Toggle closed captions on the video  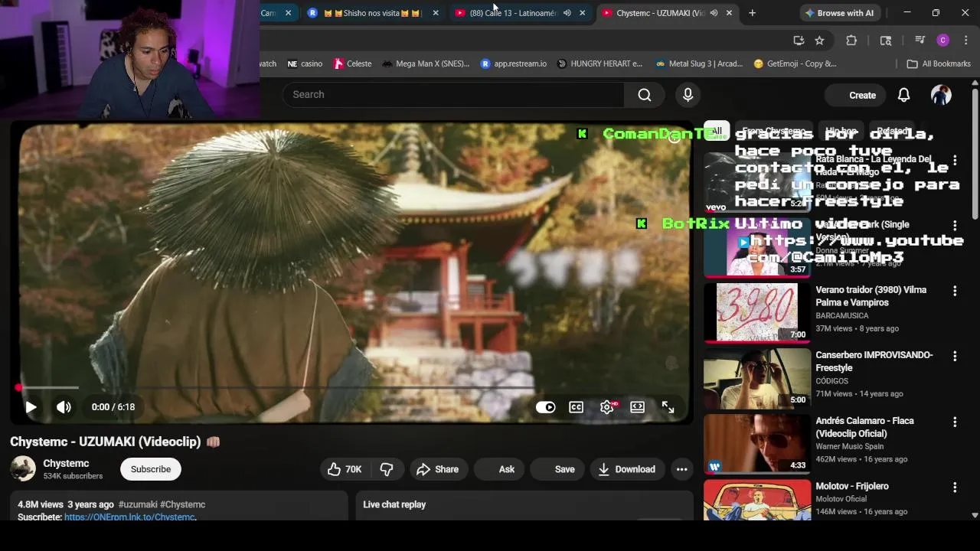577,407
